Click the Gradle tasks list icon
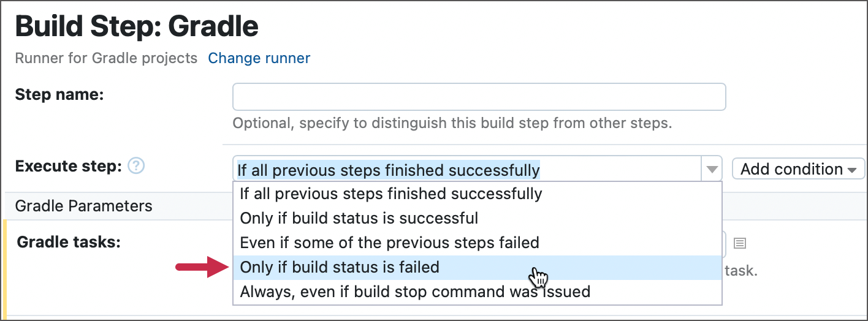This screenshot has width=868, height=321. tap(740, 243)
